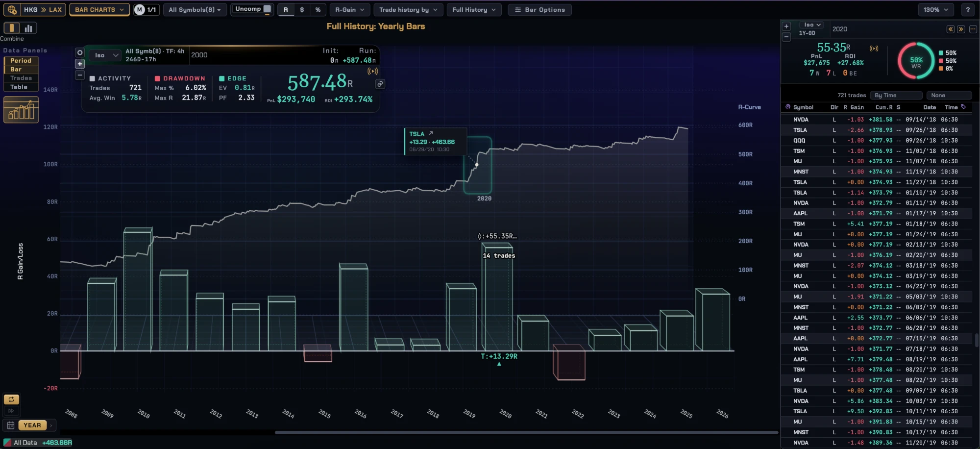Open the None filter dropdown
This screenshot has width=980, height=449.
(949, 96)
